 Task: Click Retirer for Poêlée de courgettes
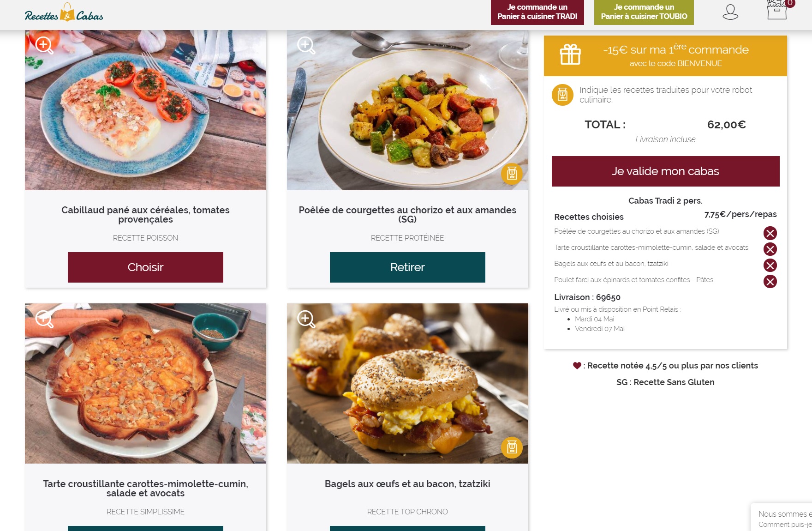[407, 267]
